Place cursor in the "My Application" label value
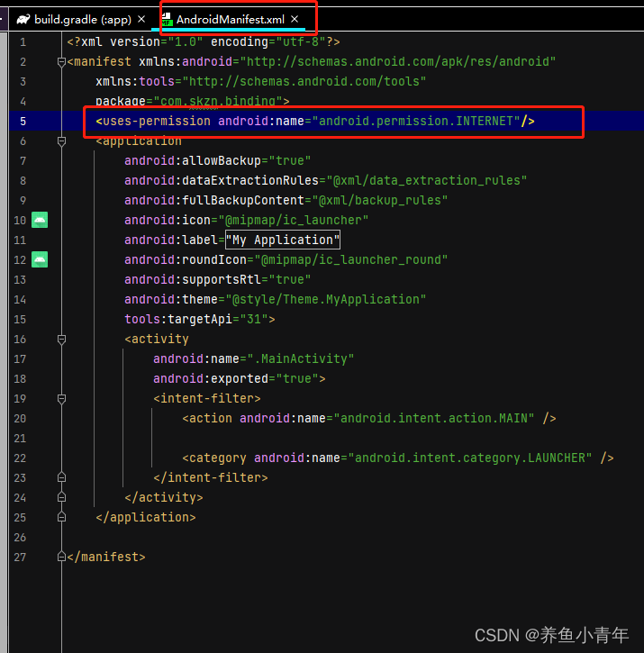This screenshot has height=653, width=644. pyautogui.click(x=283, y=240)
